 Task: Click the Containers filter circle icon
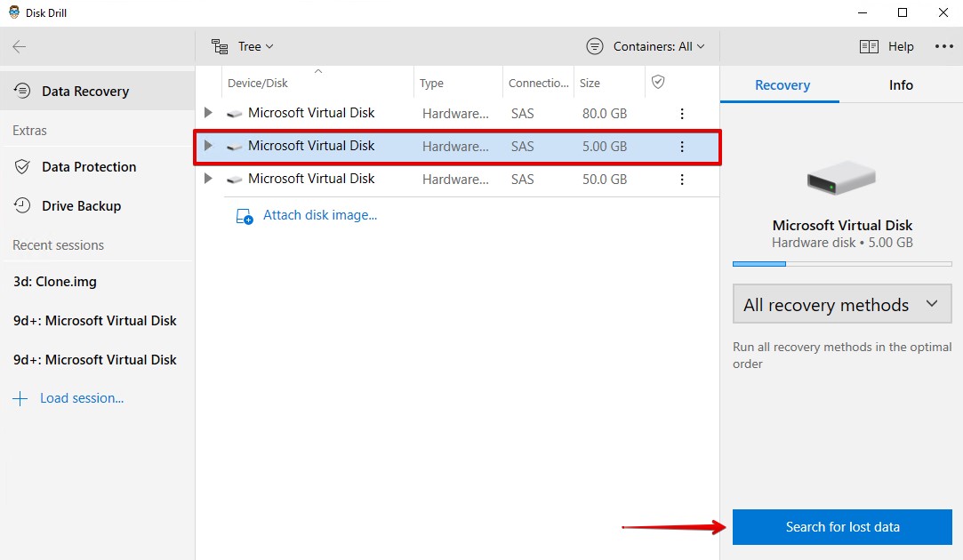coord(595,46)
